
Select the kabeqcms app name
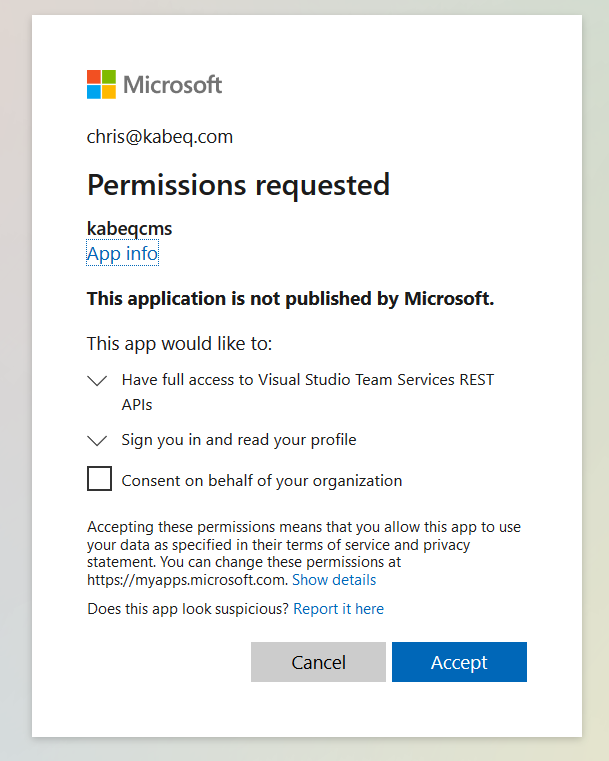click(x=129, y=229)
